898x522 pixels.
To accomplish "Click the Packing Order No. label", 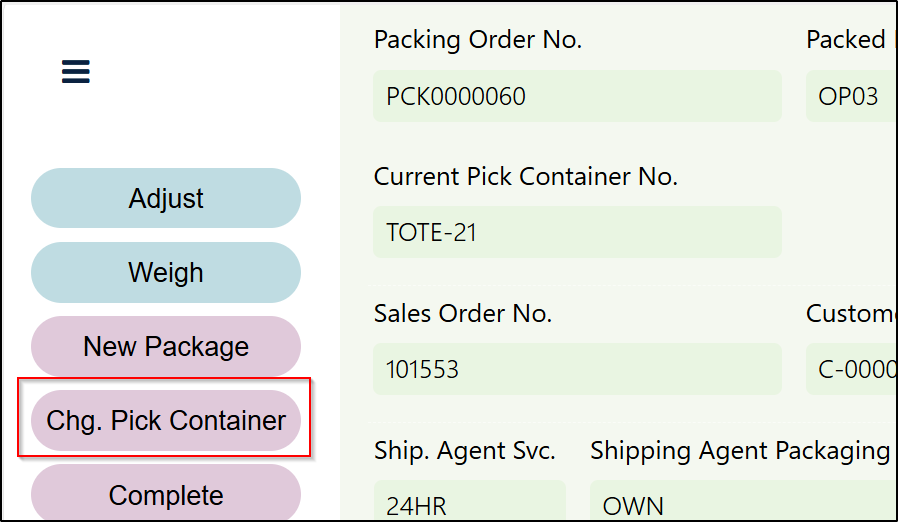I will 477,40.
